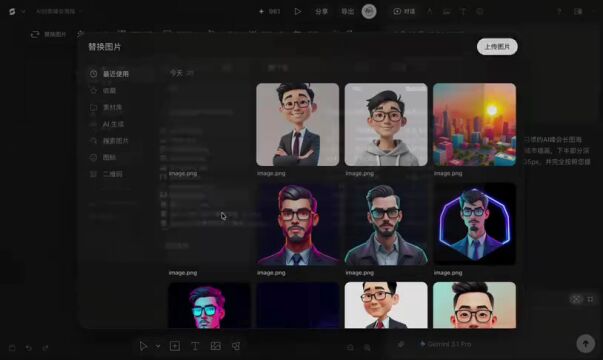Open the user avatar in top bar
The image size is (603, 360).
coord(369,12)
